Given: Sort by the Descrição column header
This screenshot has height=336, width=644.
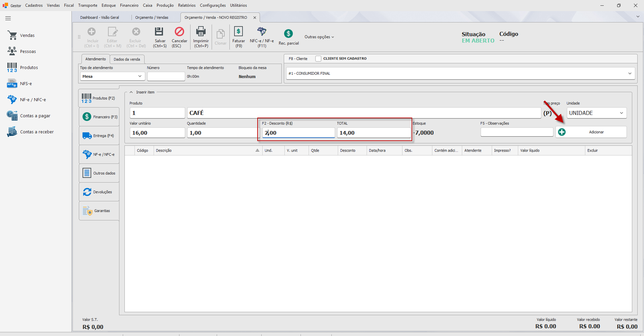Looking at the screenshot, I should [207, 150].
